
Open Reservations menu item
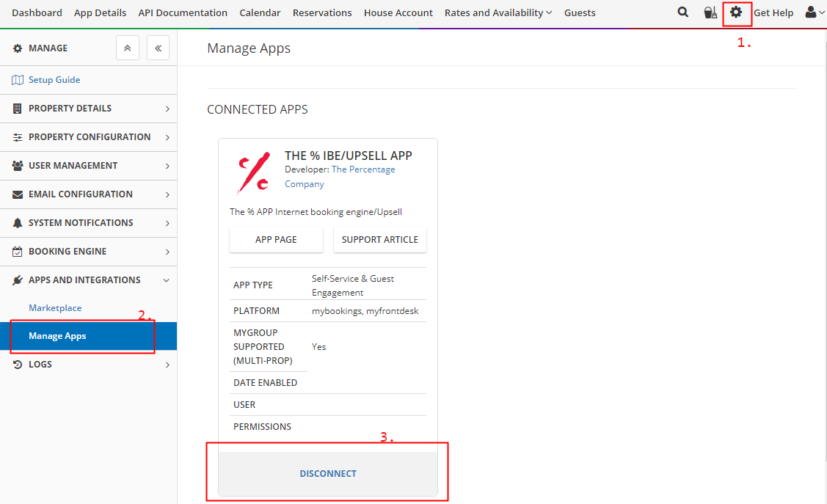click(322, 12)
